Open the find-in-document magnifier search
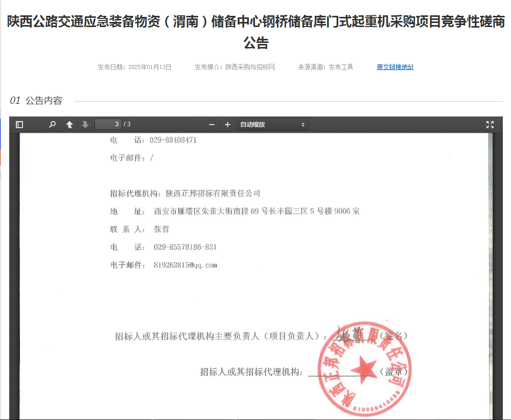511x420 pixels. [52, 125]
